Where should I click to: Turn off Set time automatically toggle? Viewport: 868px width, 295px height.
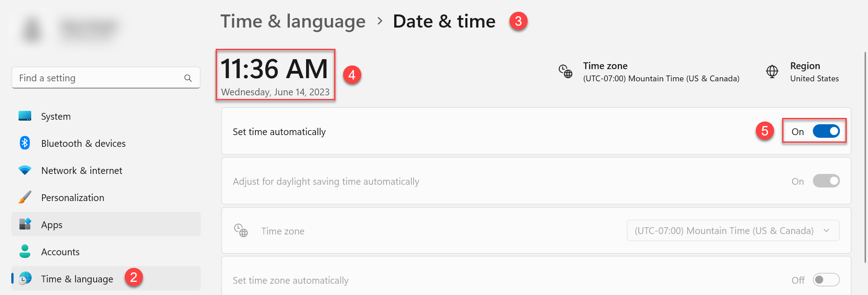tap(826, 131)
